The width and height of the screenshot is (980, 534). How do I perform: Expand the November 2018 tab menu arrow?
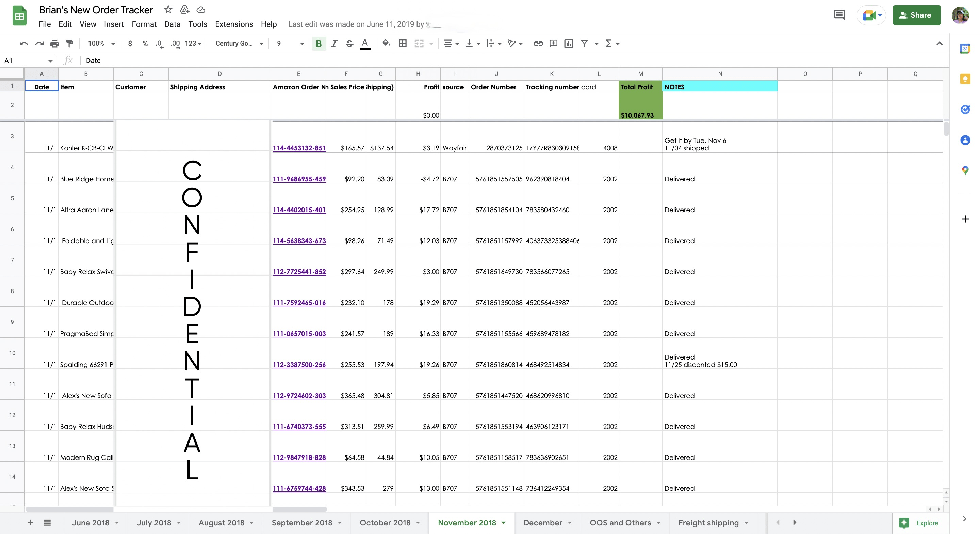503,522
